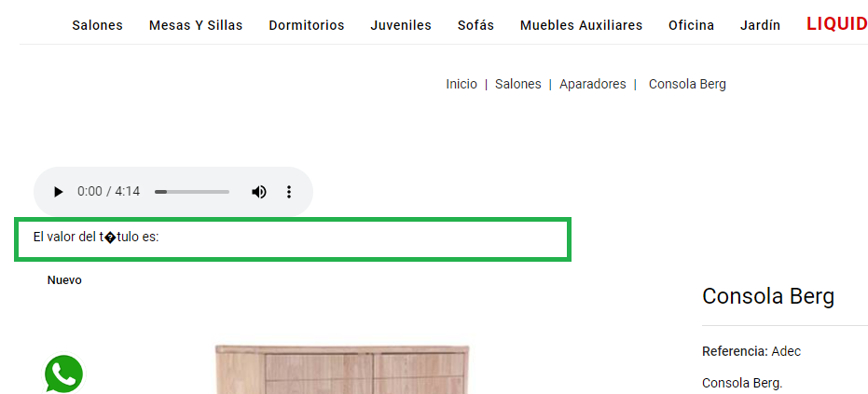Open WhatsApp chat icon

64,374
